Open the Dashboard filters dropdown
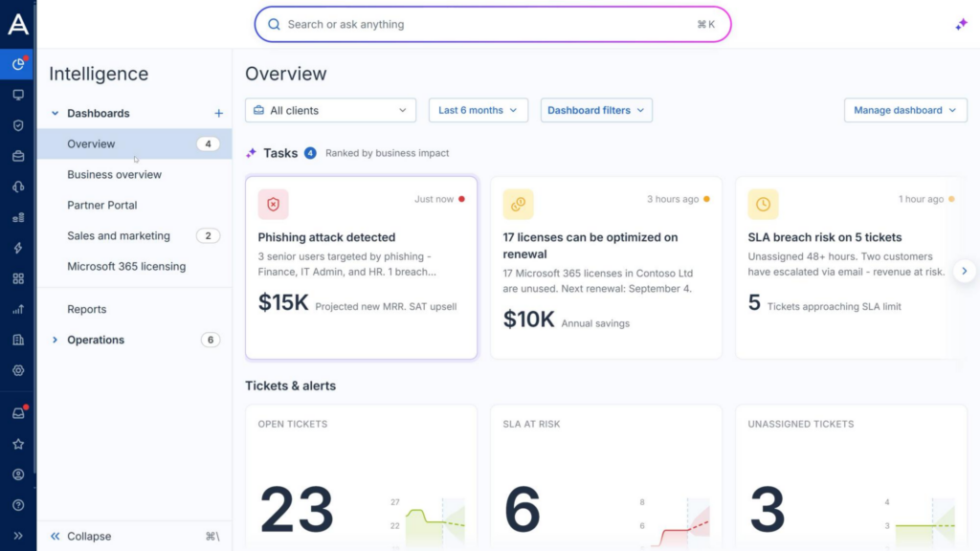Screen dimensions: 980x551 point(596,110)
